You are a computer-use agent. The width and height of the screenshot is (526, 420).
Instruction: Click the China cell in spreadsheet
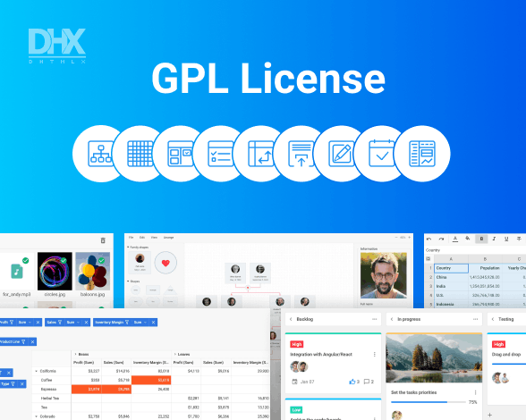(x=451, y=277)
